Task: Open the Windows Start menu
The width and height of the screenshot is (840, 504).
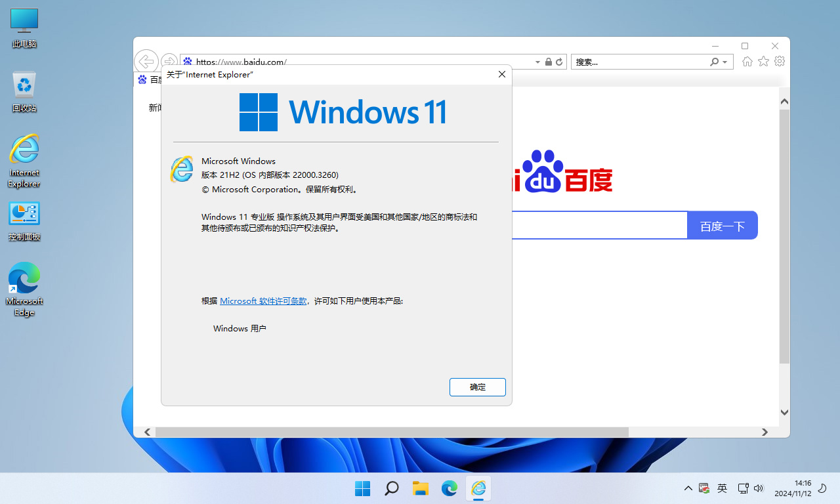Action: tap(362, 488)
